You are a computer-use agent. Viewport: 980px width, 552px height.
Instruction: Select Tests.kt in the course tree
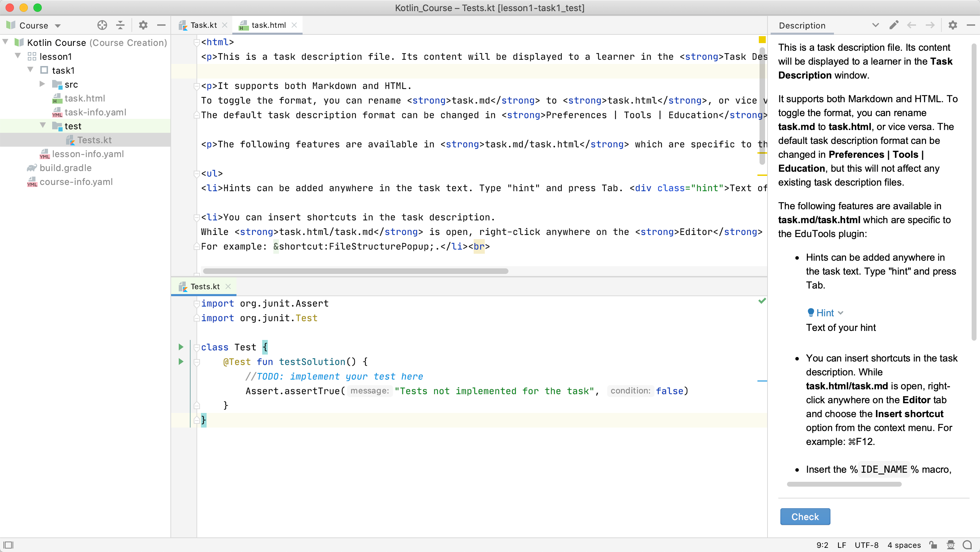point(94,140)
